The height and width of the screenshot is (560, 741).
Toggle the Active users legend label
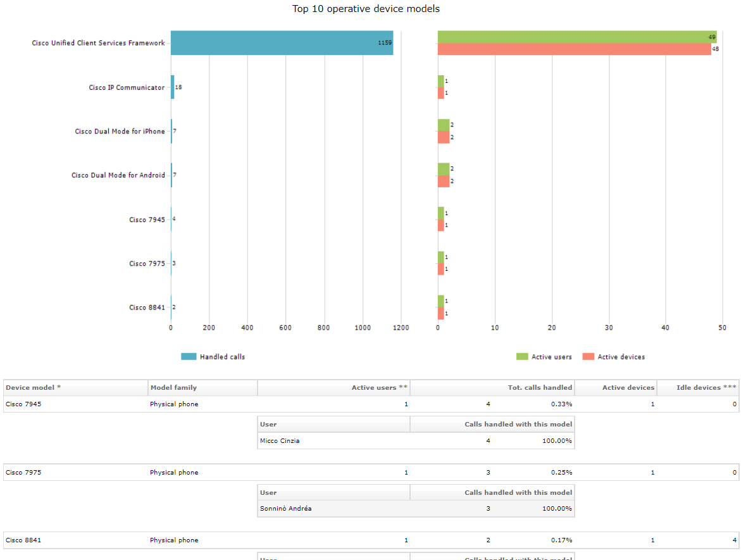551,357
